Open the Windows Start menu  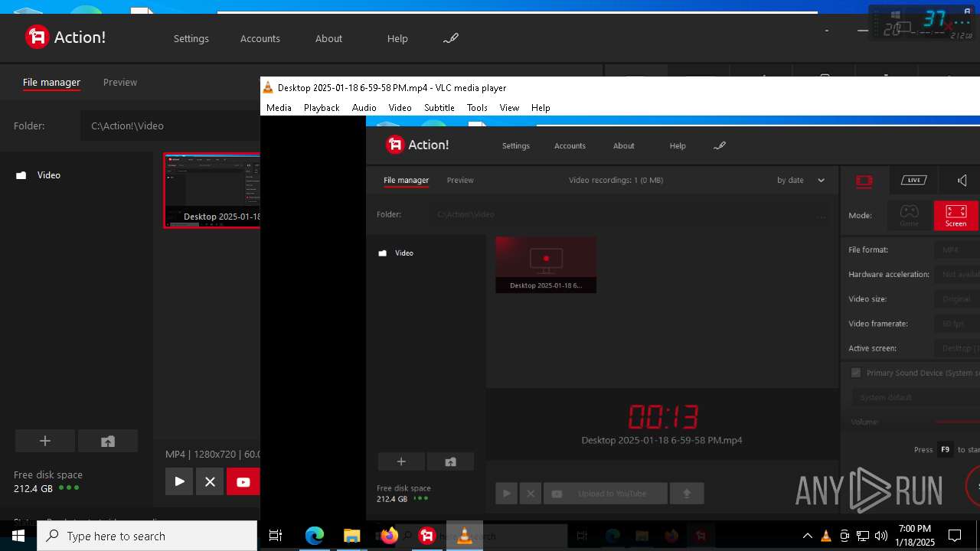(x=18, y=536)
